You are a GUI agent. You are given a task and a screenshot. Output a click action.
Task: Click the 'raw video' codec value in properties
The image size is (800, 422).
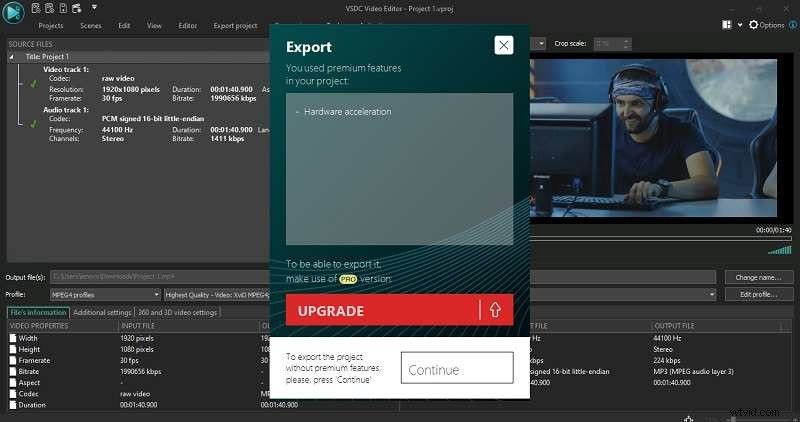[x=135, y=394]
